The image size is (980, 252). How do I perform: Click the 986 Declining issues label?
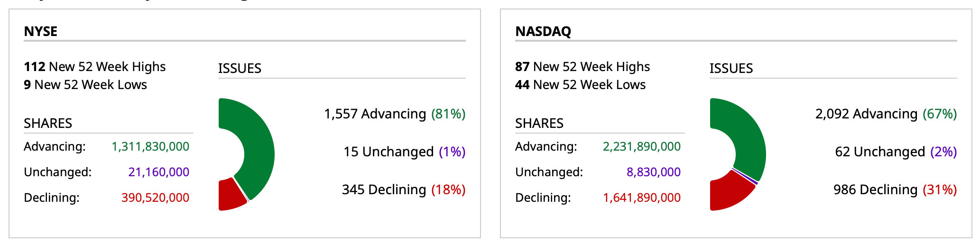[895, 190]
